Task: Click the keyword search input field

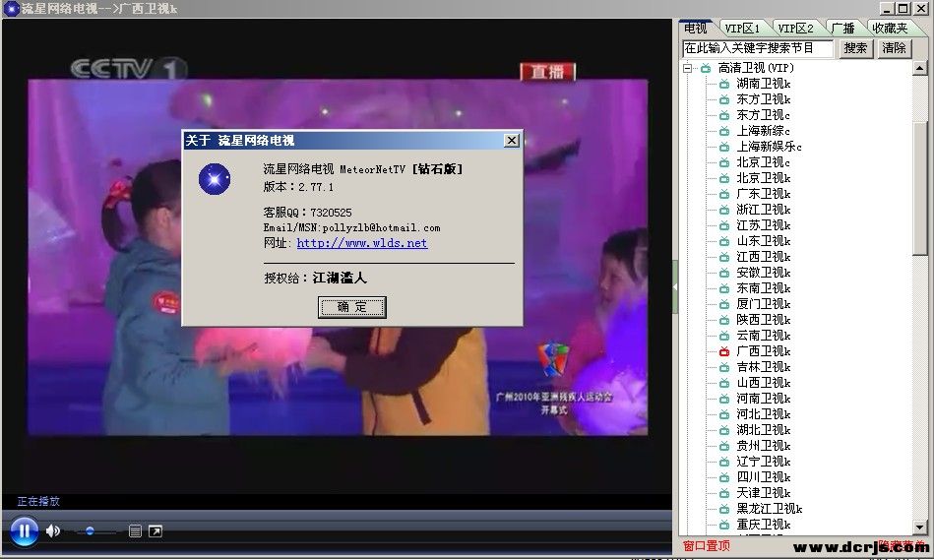Action: pos(757,48)
